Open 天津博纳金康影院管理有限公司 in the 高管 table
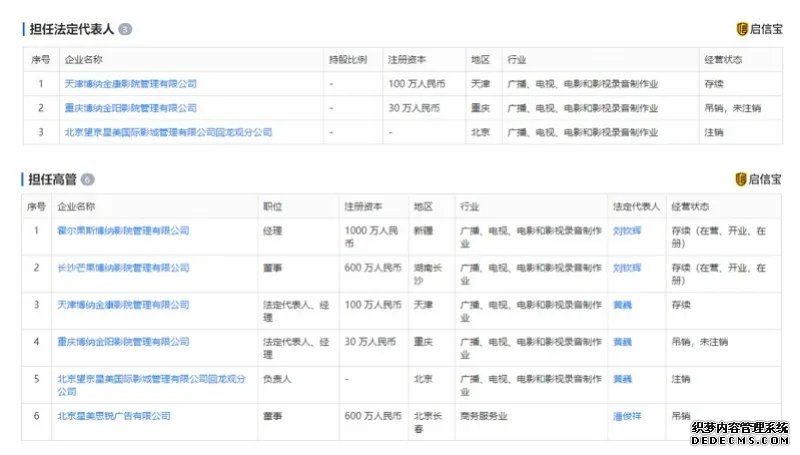Viewport: 800px width, 455px height. [123, 305]
